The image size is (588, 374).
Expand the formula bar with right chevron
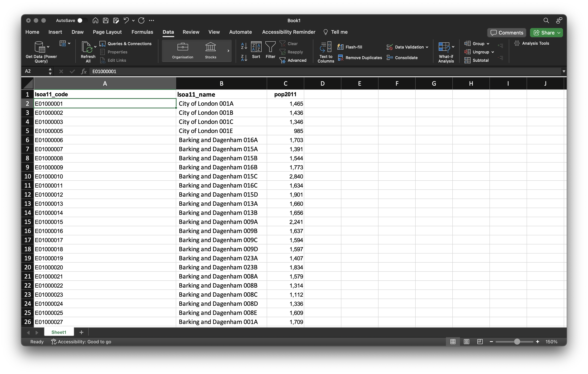click(x=564, y=71)
